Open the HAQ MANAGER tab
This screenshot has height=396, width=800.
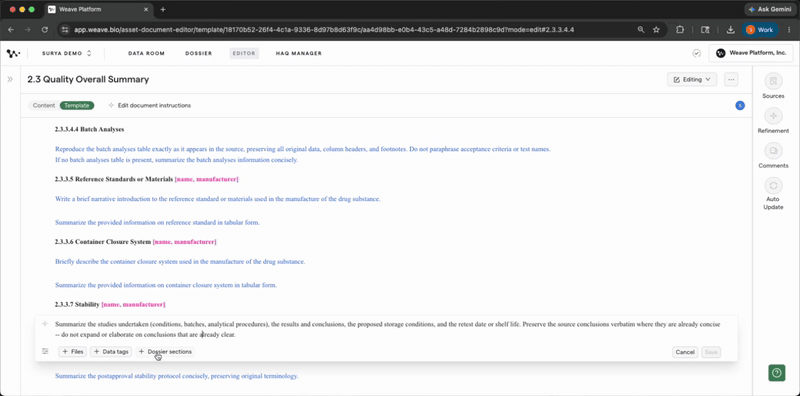pyautogui.click(x=298, y=53)
